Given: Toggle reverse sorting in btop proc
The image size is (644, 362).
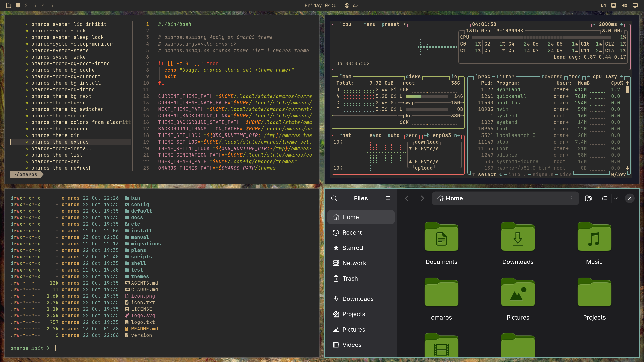Looking at the screenshot, I should point(552,77).
